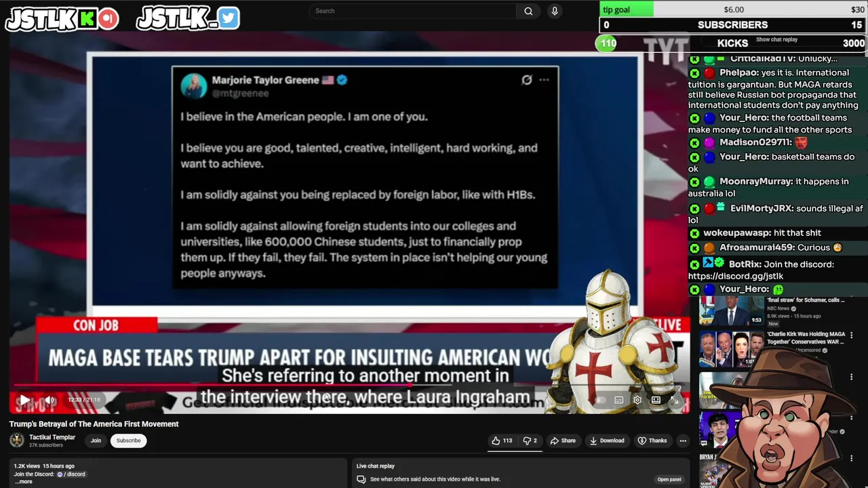Open "Charlie Kirk Was Holding MAGA" title
The image size is (868, 488).
pos(806,338)
